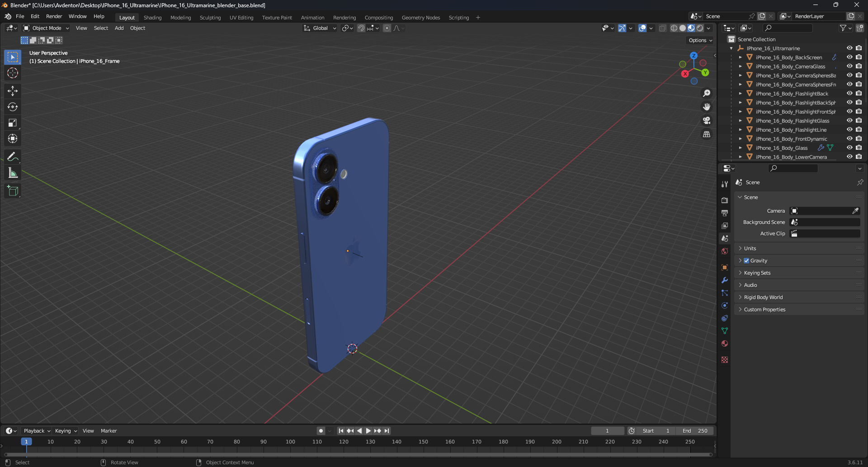Open the Particles properties tab
The width and height of the screenshot is (868, 467).
point(725,293)
